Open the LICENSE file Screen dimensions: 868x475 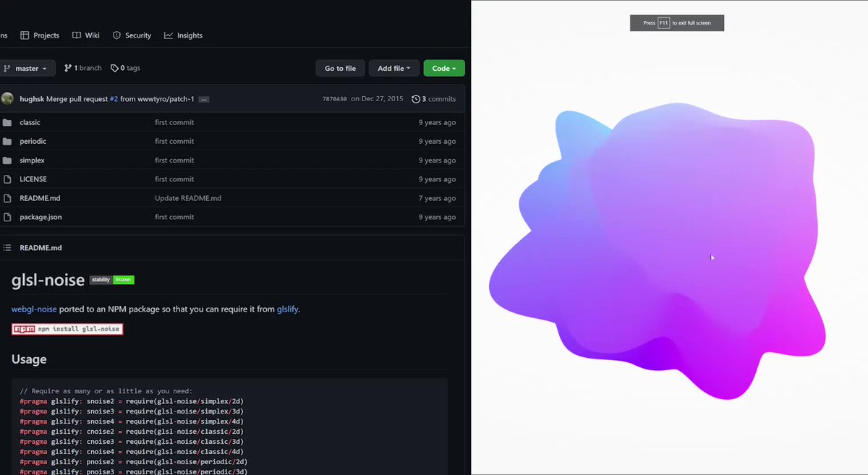(33, 179)
